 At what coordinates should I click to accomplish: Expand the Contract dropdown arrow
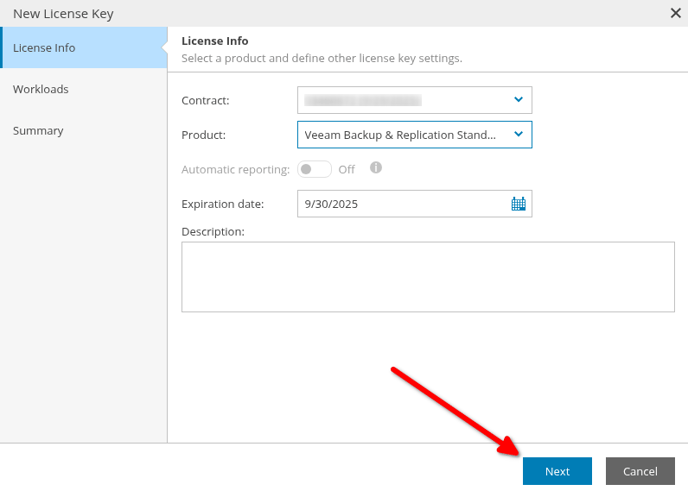click(518, 100)
